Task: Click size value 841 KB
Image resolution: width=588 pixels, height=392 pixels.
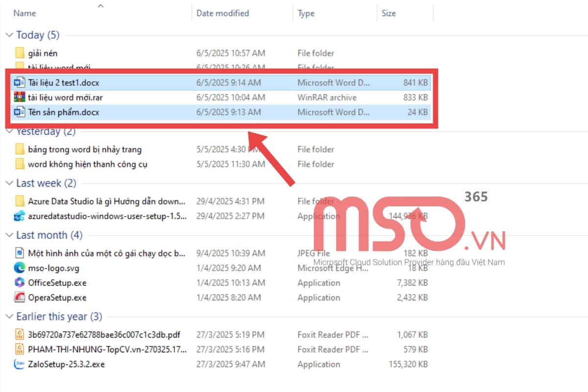Action: 416,82
